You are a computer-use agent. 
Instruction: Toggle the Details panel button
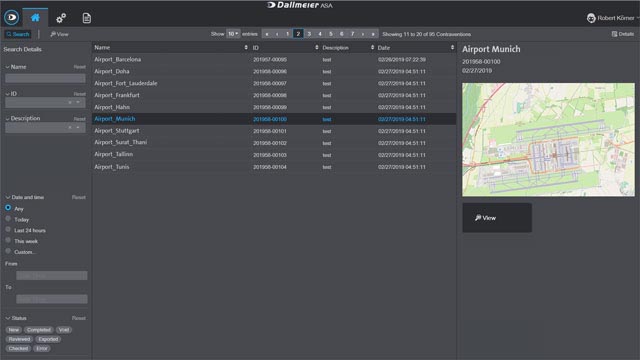pyautogui.click(x=622, y=34)
